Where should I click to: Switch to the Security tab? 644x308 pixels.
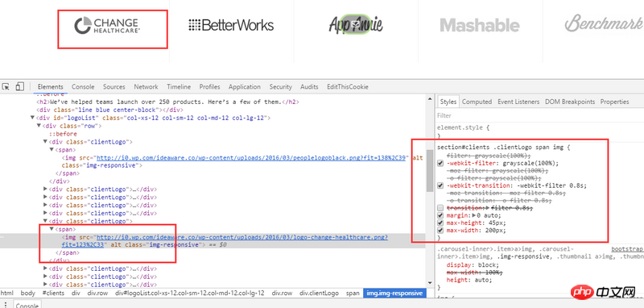pos(280,87)
